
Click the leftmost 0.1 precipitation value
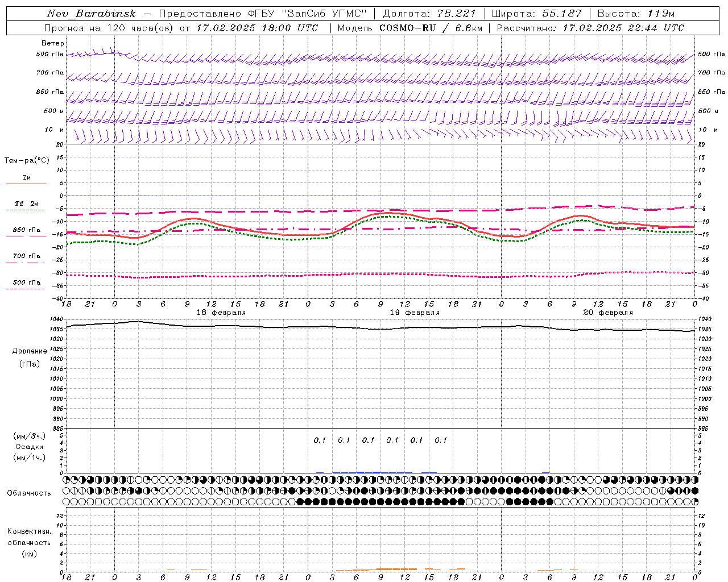coord(320,440)
